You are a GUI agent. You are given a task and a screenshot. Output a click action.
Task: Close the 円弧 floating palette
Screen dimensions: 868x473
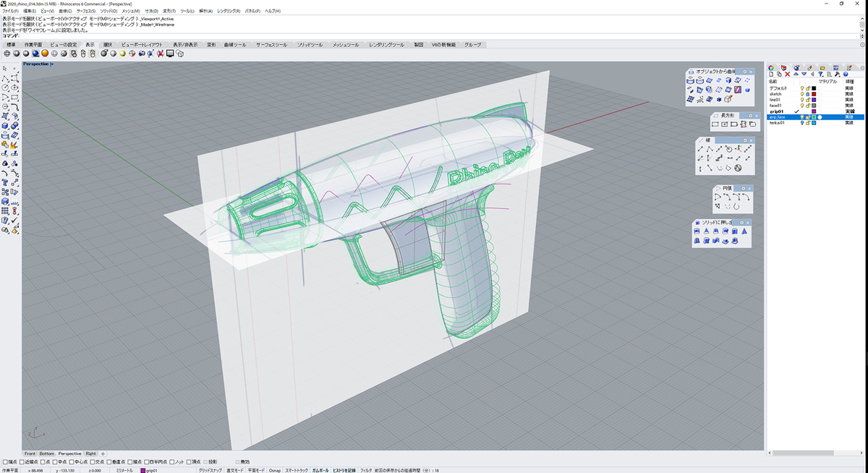pyautogui.click(x=749, y=189)
